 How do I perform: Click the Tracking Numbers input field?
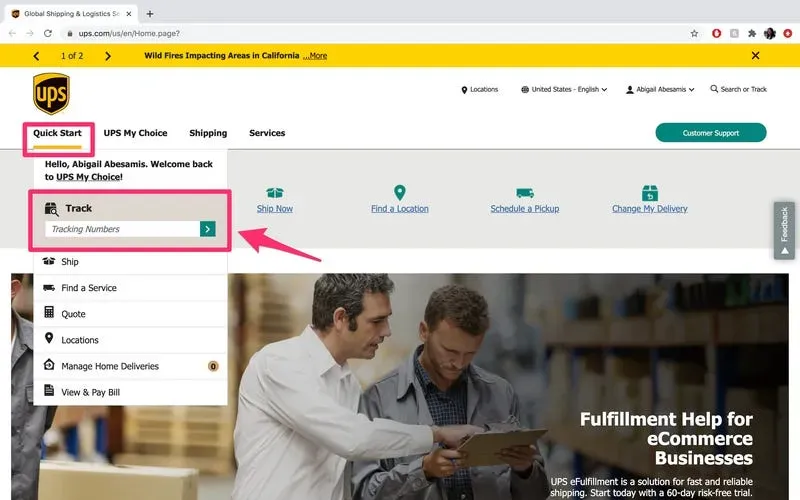(122, 229)
